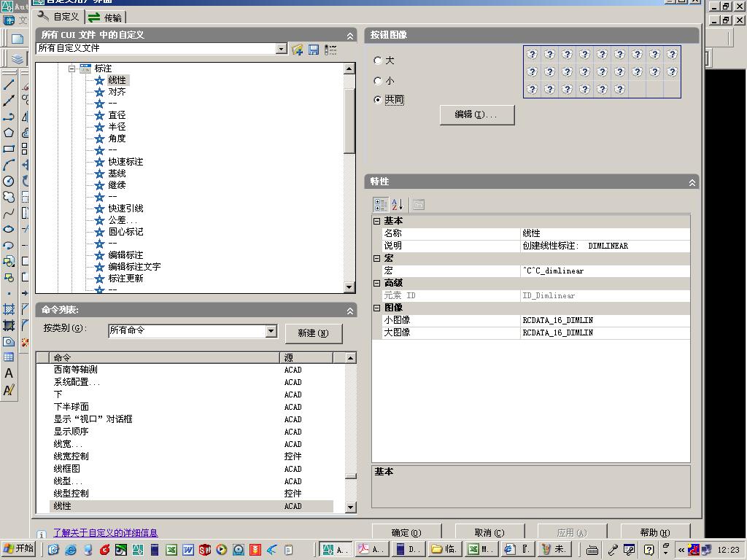Image resolution: width=747 pixels, height=560 pixels.
Task: Select the Hatch tool
Action: [x=9, y=309]
